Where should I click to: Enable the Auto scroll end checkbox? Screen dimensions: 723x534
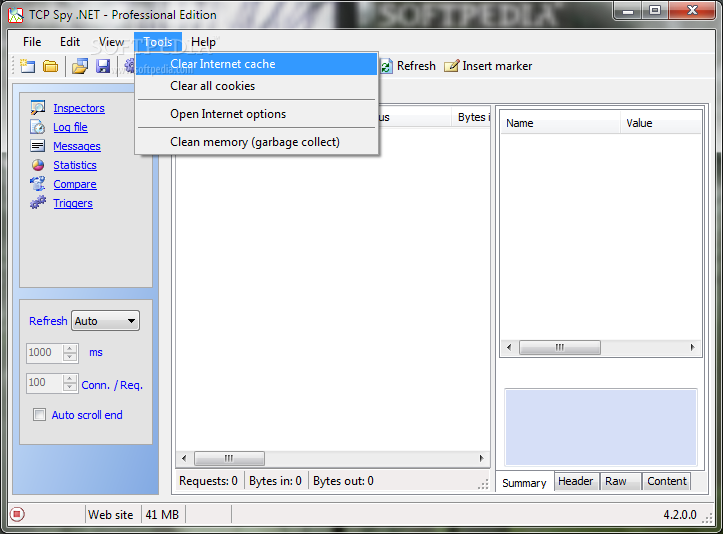[40, 415]
